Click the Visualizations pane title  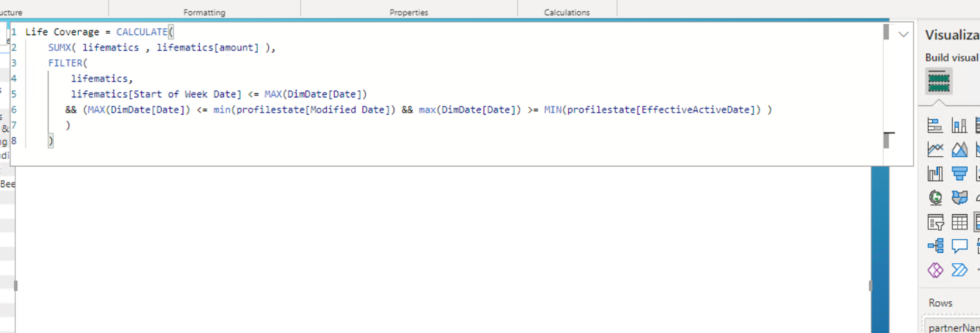pos(952,35)
